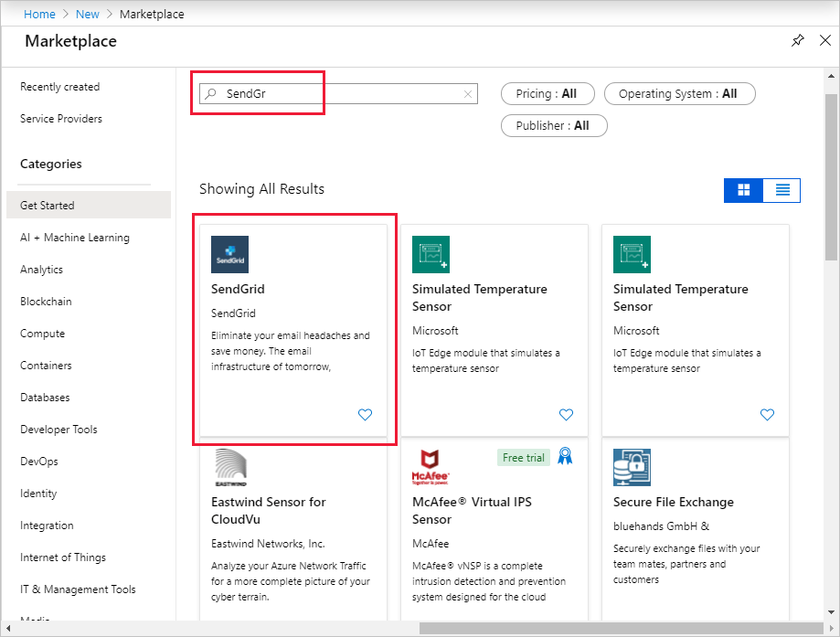The width and height of the screenshot is (840, 637).
Task: Click the bluehands GmbH & publisher text
Action: 661,526
